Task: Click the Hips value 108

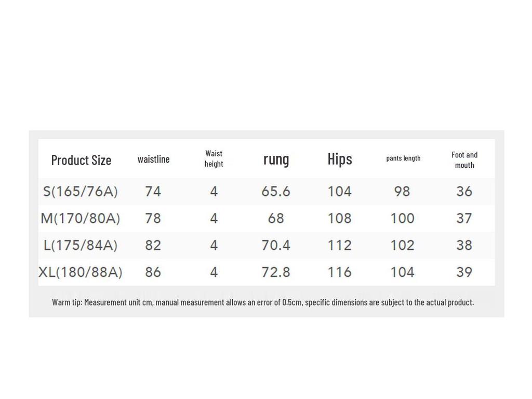Action: 339,218
